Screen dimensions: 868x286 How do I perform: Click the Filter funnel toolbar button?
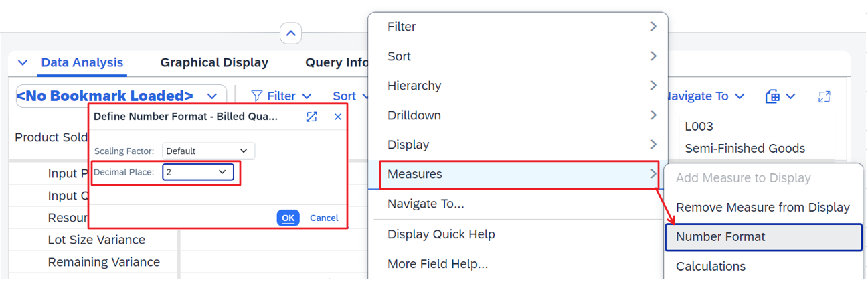coord(281,96)
